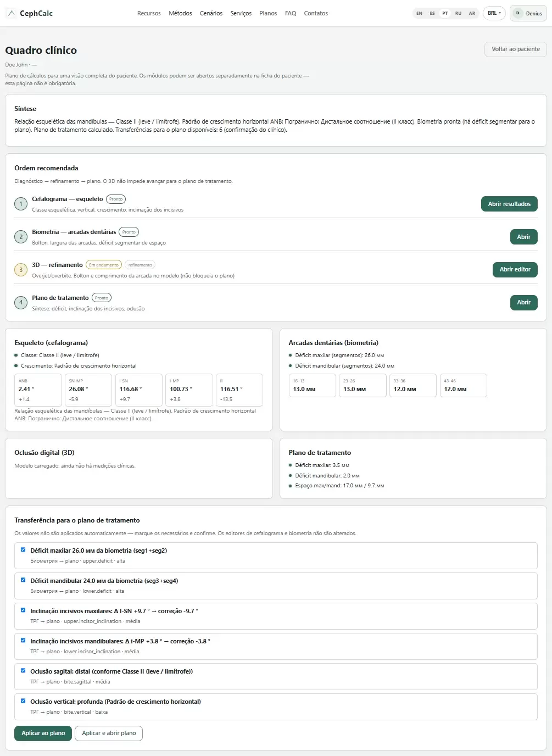
Task: Click Esqueleto (cefalograma) card title
Action: 51,343
